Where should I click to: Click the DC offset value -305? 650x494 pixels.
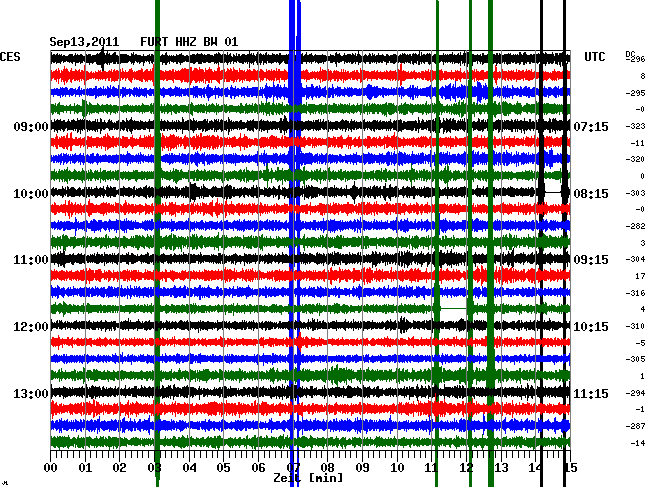[635, 359]
